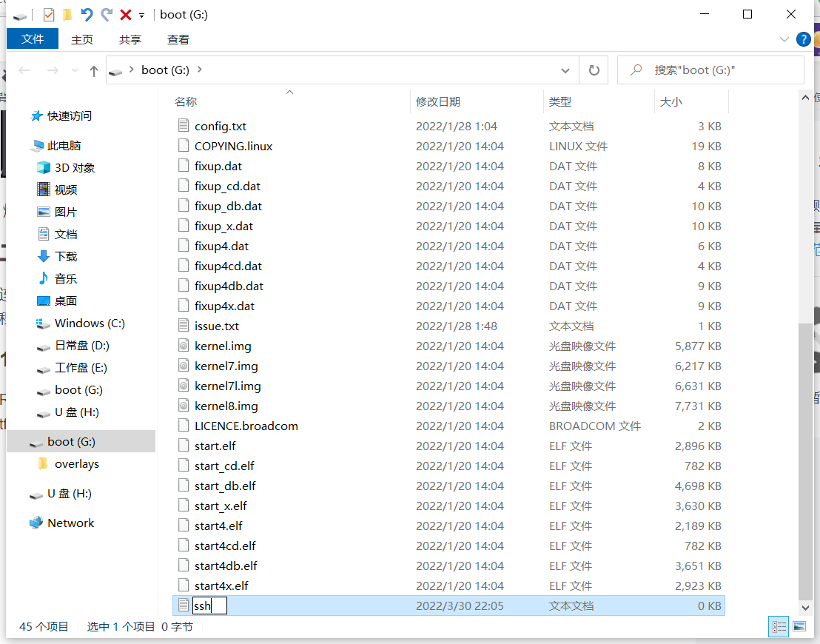Image resolution: width=820 pixels, height=644 pixels.
Task: Sort by the 类型 column header
Action: click(560, 101)
